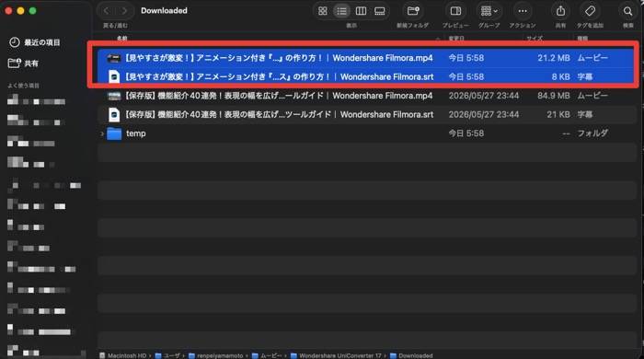Click the Downloaded window title
This screenshot has height=359, width=644.
point(164,11)
